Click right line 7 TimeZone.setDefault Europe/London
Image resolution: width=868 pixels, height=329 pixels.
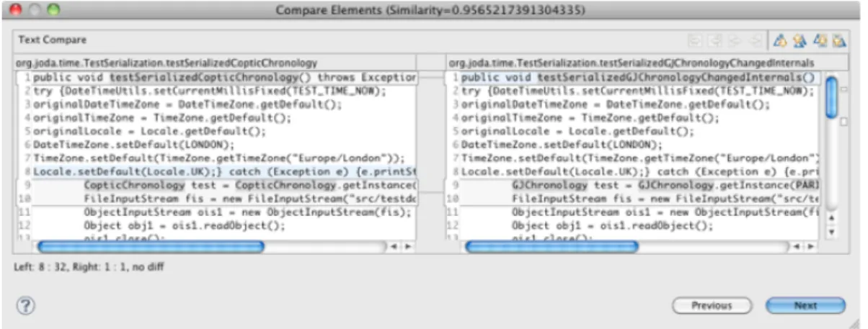(x=641, y=158)
